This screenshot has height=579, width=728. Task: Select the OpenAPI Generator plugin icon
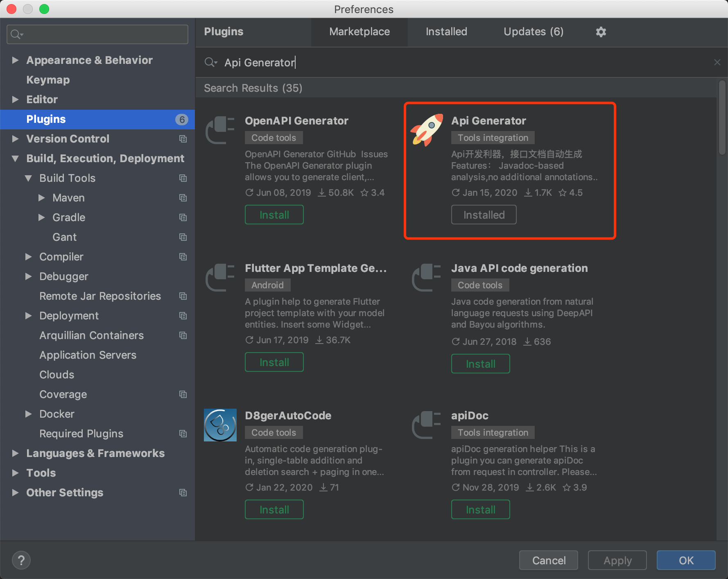pos(220,130)
